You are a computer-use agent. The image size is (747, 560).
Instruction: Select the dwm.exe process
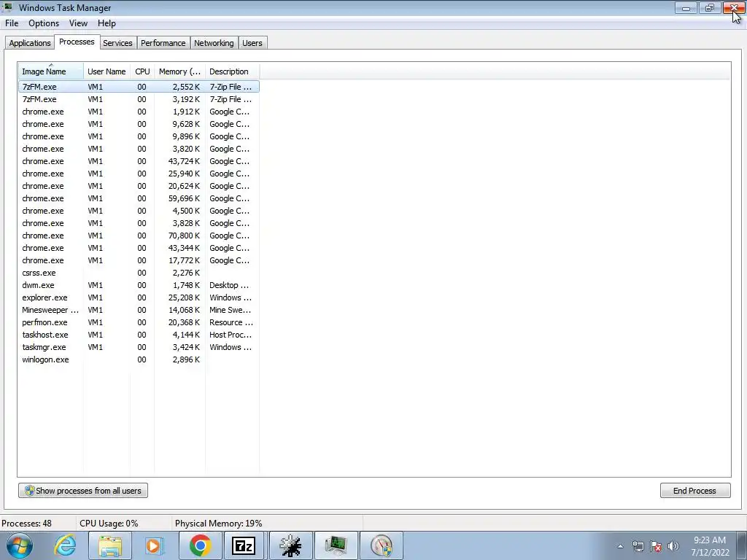tap(139, 285)
